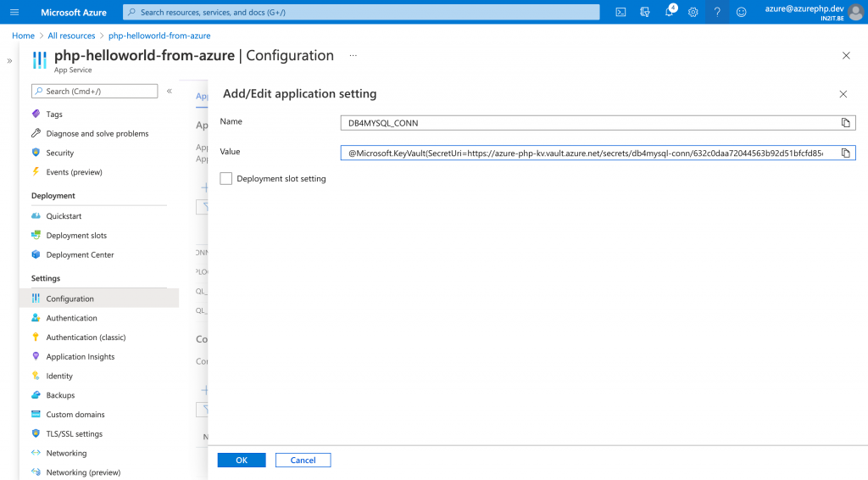Click the Identity key icon
The height and width of the screenshot is (480, 868).
[x=36, y=376]
